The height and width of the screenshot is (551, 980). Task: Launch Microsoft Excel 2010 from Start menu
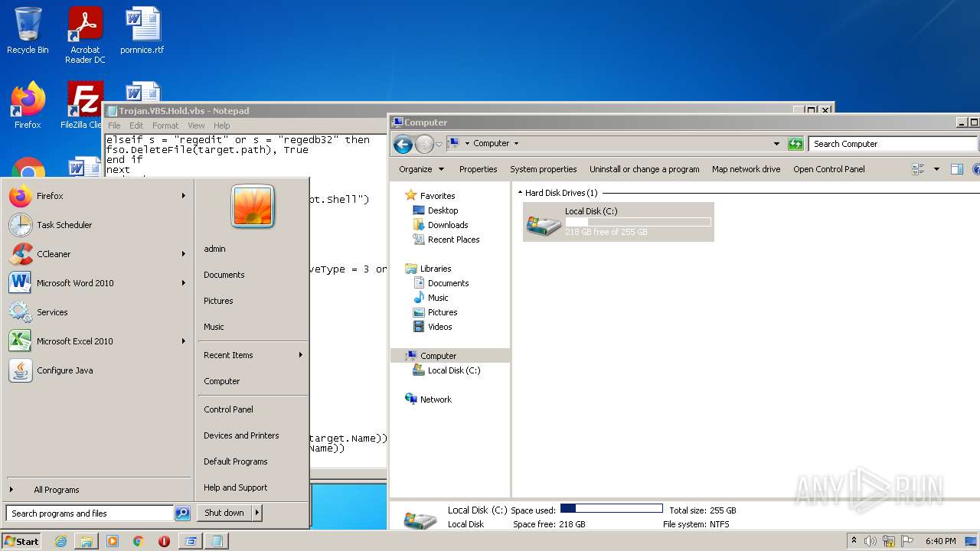pyautogui.click(x=98, y=341)
